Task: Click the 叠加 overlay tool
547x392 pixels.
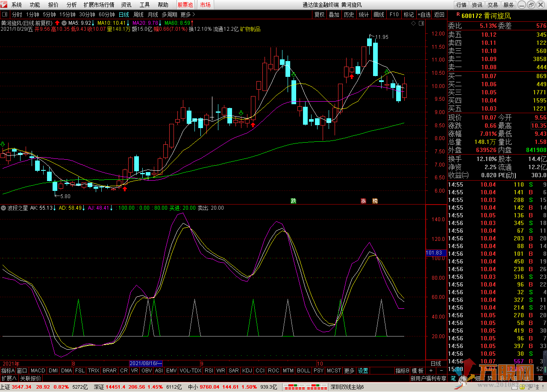Action: click(334, 15)
